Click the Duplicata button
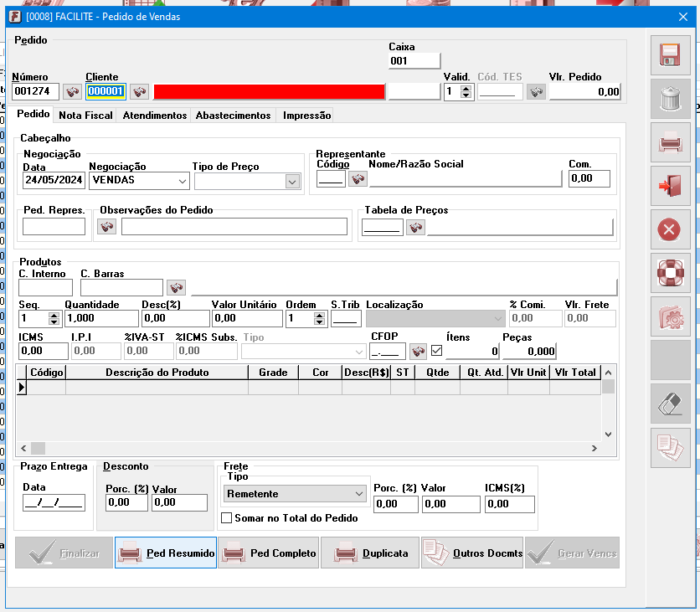The height and width of the screenshot is (612, 700). pyautogui.click(x=370, y=553)
